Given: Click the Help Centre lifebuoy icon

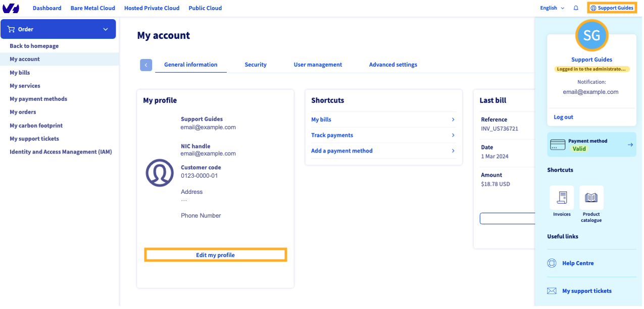Looking at the screenshot, I should [552, 264].
